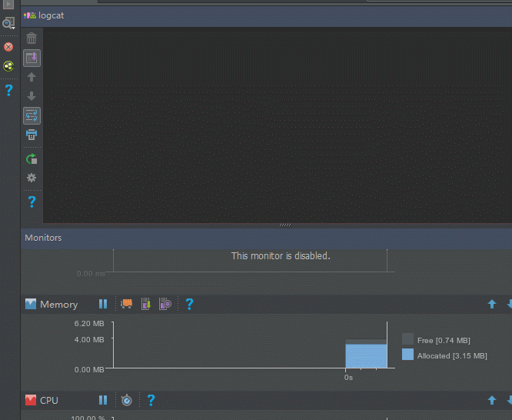Click 'This monitor is disabled.' text
512x420 pixels.
(x=281, y=255)
